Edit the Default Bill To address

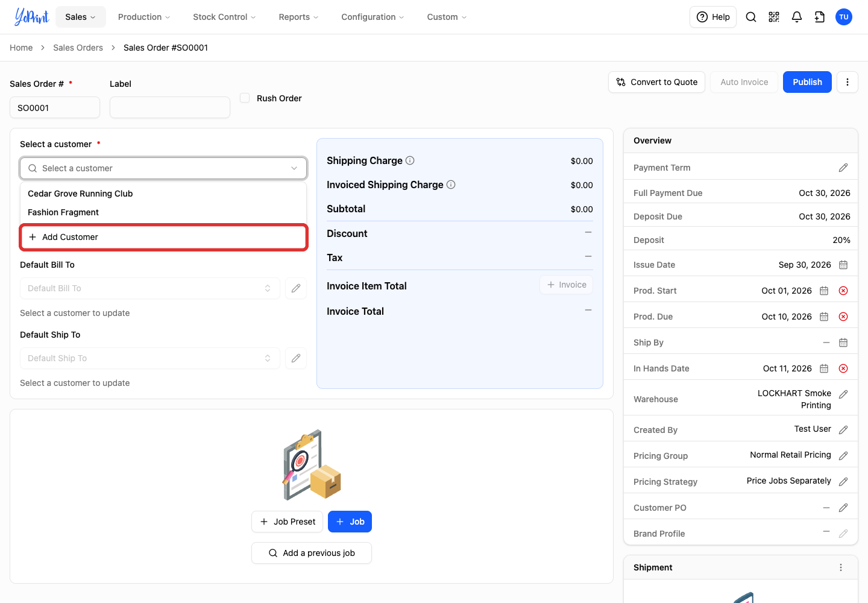[296, 288]
